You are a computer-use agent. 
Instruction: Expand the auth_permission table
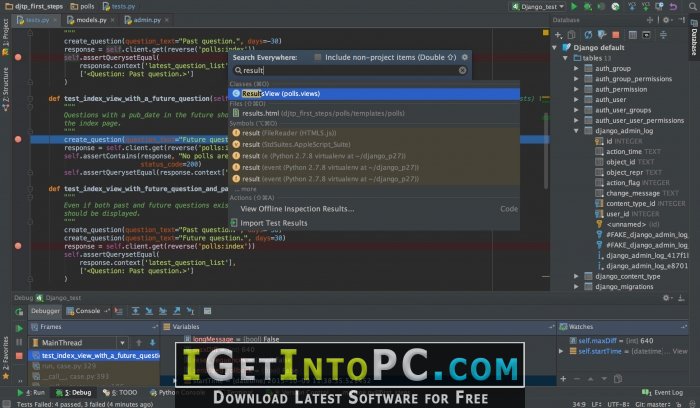point(576,89)
